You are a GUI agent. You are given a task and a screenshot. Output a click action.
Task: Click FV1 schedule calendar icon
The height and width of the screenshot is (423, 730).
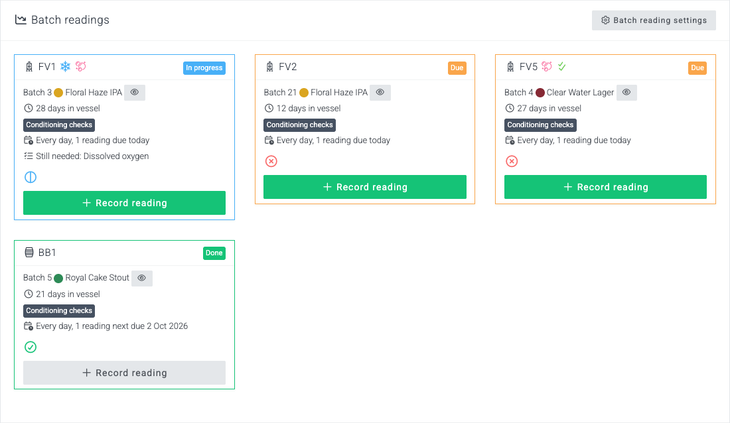pyautogui.click(x=28, y=140)
